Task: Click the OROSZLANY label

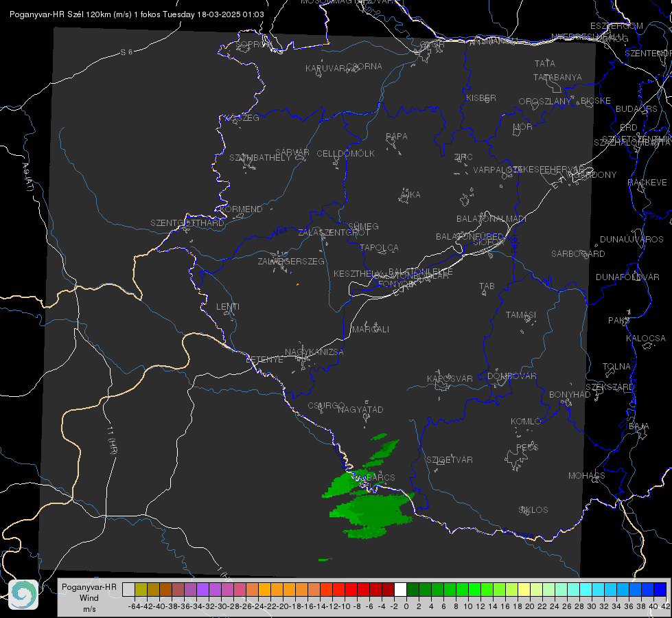Action: 545,101
